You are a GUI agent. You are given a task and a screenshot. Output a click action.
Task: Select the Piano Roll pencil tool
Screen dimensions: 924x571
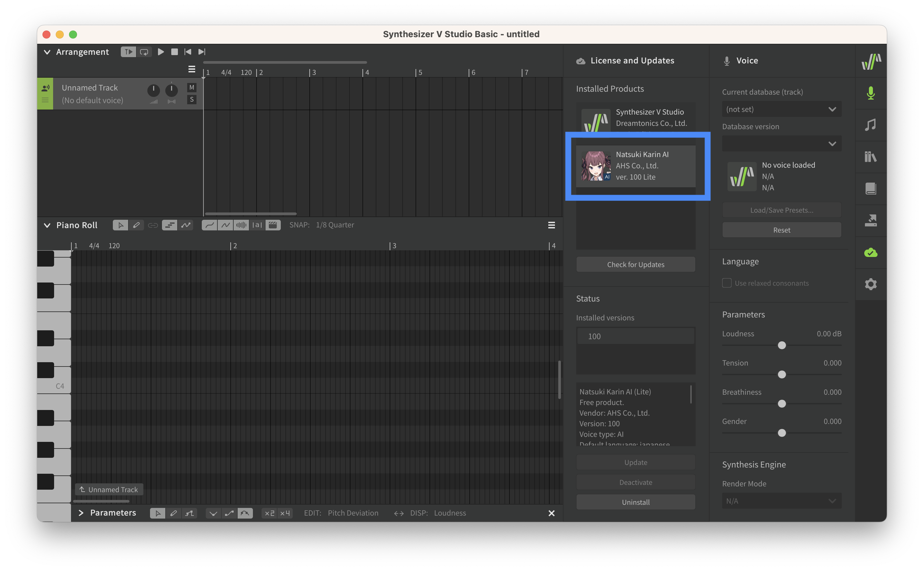[x=136, y=225]
